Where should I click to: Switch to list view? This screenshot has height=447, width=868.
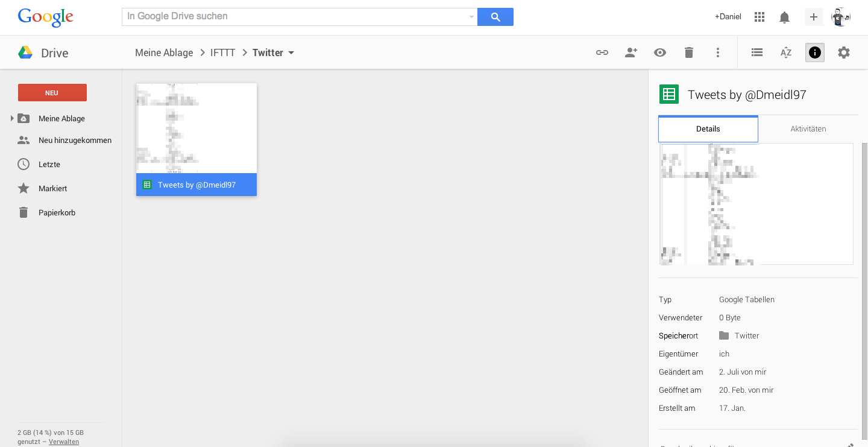pos(757,52)
